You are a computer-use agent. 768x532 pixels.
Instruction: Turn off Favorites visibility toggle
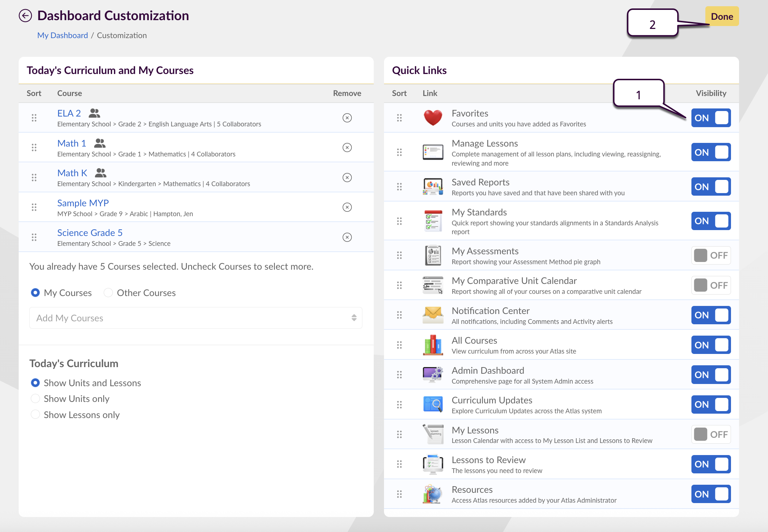(x=711, y=118)
